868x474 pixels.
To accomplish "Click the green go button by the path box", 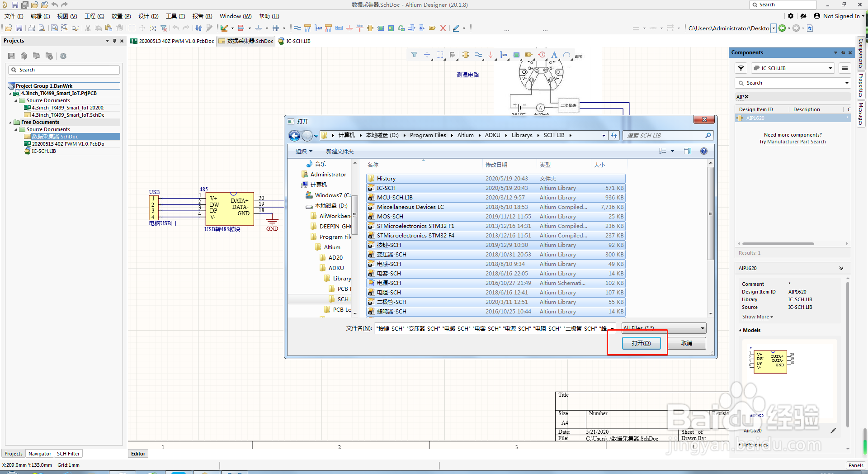I will (x=782, y=28).
